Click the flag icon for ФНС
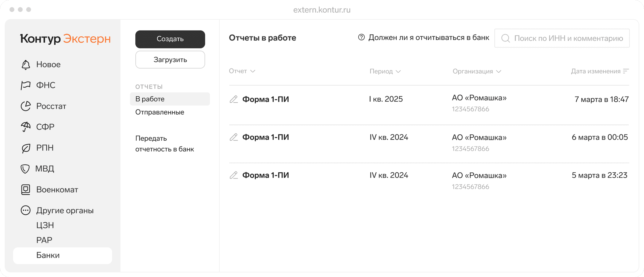 [26, 85]
